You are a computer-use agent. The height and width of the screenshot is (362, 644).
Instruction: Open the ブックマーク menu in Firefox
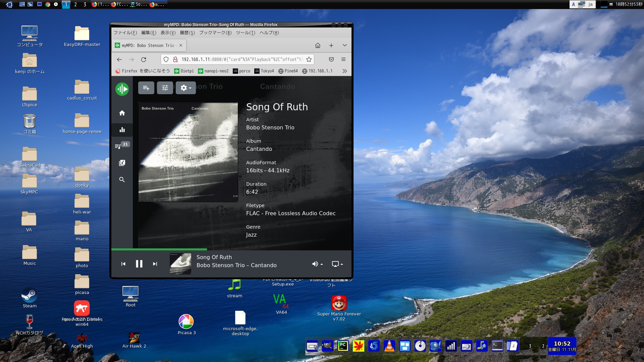[x=215, y=33]
